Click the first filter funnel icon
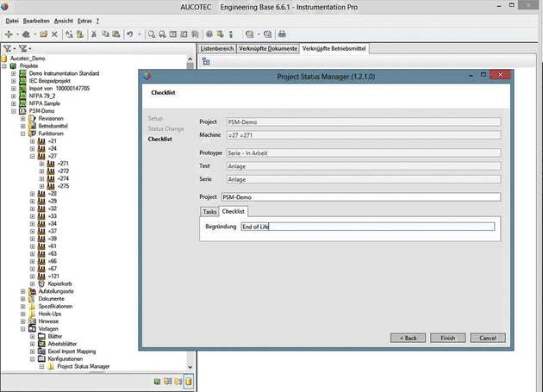 (7, 48)
